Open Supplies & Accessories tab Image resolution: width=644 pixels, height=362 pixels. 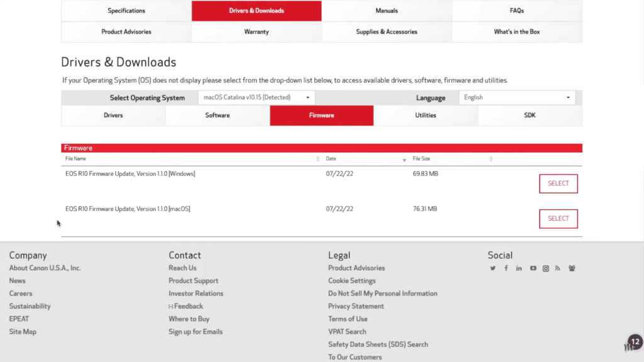(x=387, y=31)
